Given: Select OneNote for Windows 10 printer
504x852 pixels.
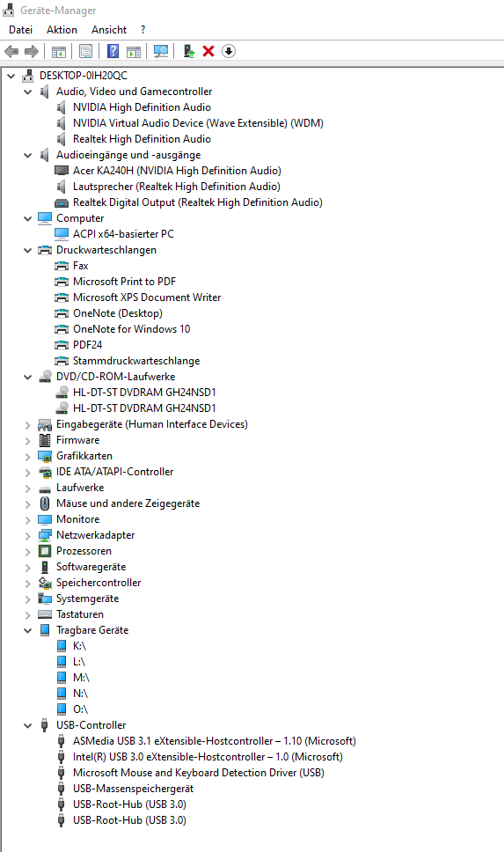Looking at the screenshot, I should coord(131,328).
